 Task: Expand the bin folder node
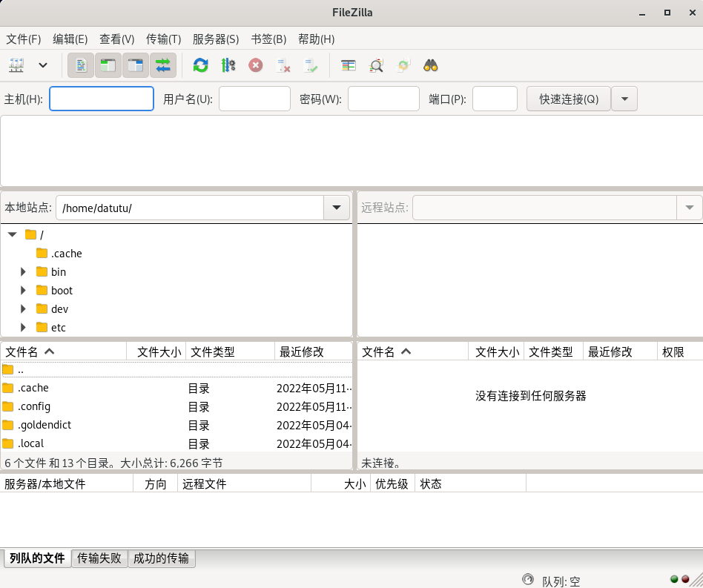(23, 271)
